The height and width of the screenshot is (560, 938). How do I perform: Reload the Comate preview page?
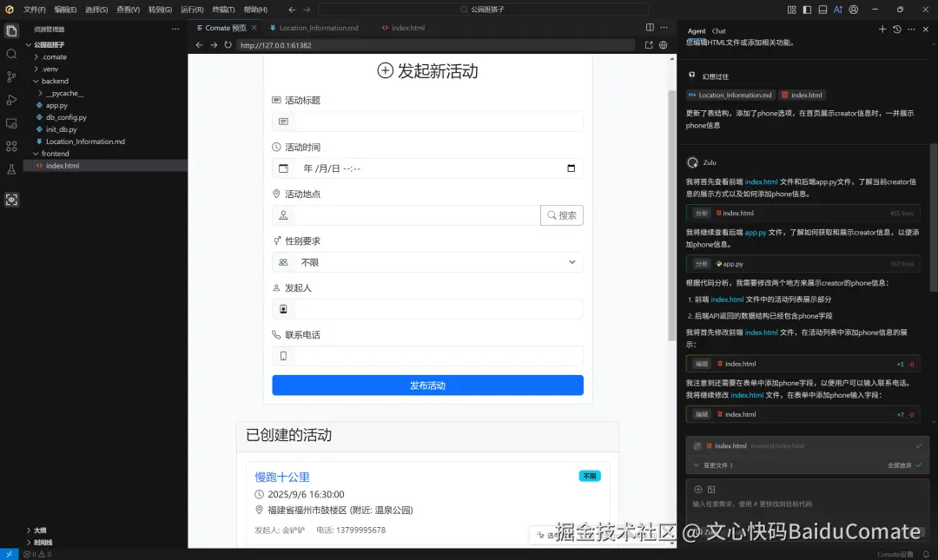(x=228, y=45)
